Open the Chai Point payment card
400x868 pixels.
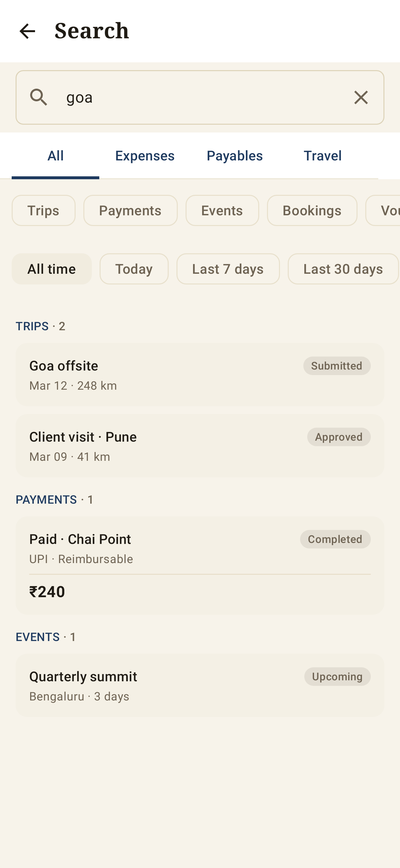200,565
